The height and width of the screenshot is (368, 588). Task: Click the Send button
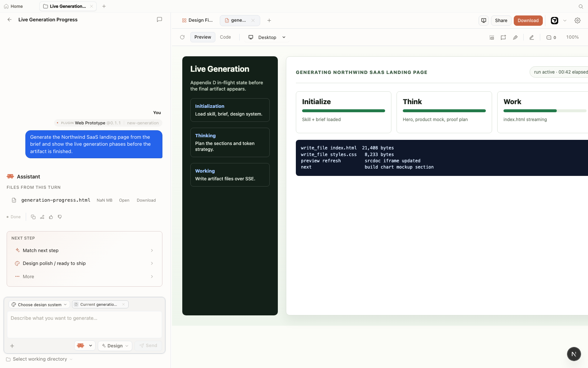coord(148,346)
